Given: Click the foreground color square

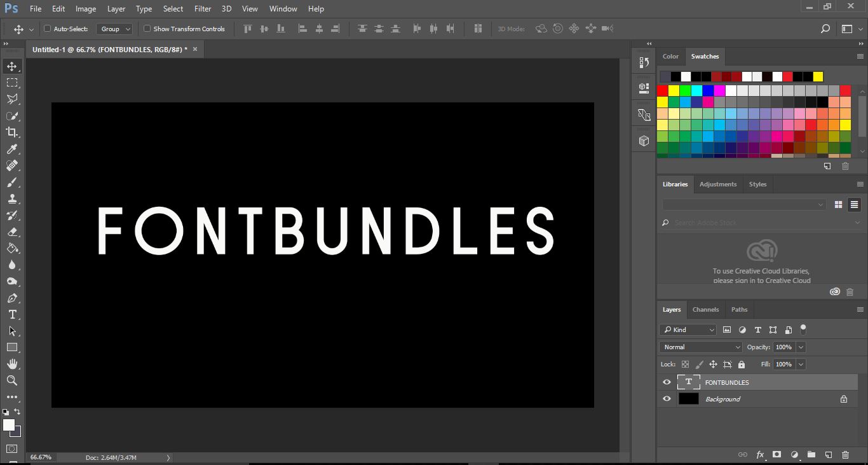Looking at the screenshot, I should pyautogui.click(x=8, y=424).
